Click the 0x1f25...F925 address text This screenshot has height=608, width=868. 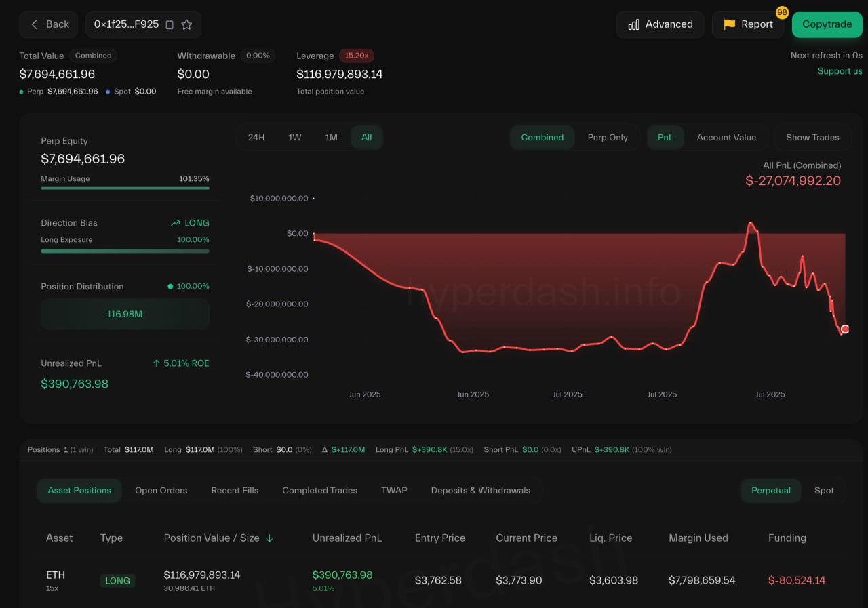(x=126, y=24)
